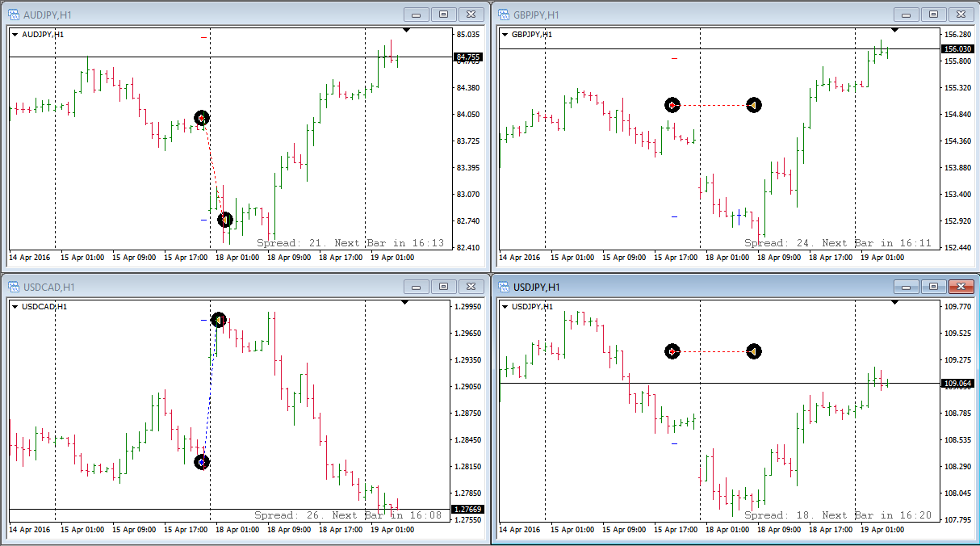The width and height of the screenshot is (980, 546).
Task: Click USDCAD price scale value 1.29950
Action: pyautogui.click(x=469, y=307)
